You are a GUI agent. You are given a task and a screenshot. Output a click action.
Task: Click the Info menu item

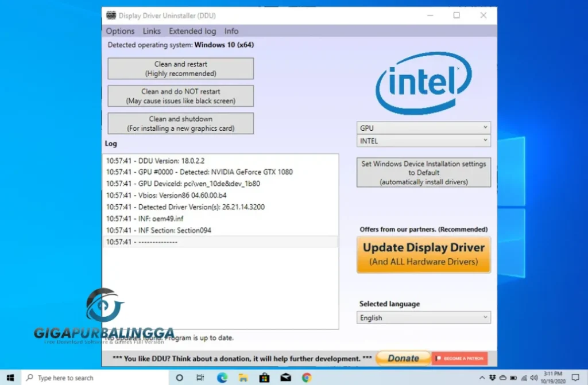tap(231, 31)
